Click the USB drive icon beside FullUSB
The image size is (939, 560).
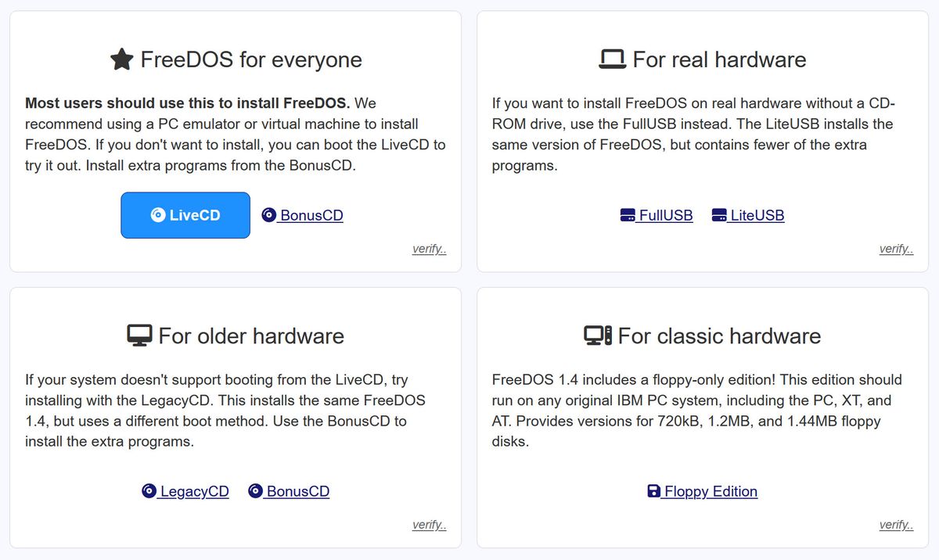coord(627,214)
